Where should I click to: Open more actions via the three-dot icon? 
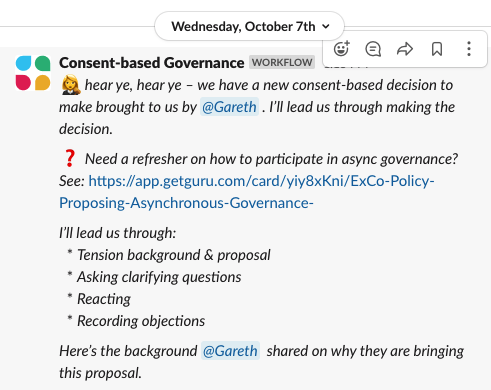click(469, 49)
